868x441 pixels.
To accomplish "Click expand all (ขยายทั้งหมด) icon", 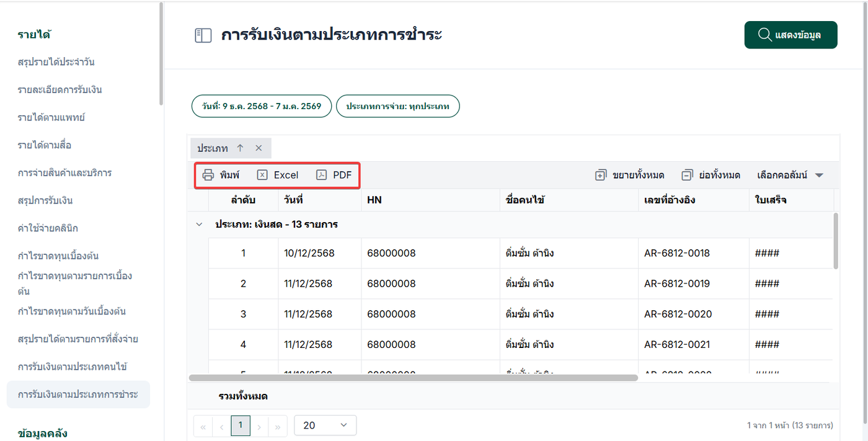I will point(600,175).
